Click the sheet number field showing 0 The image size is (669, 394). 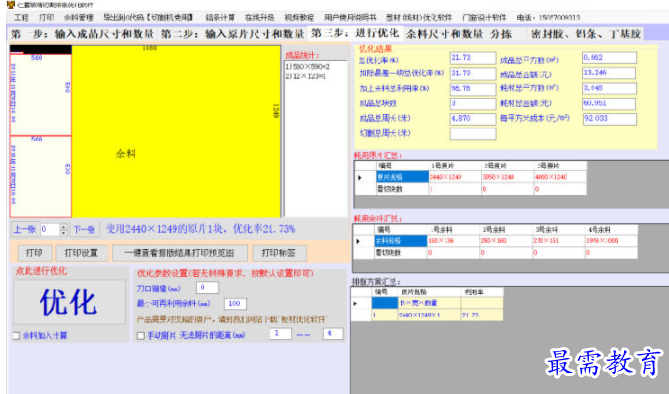coord(50,230)
